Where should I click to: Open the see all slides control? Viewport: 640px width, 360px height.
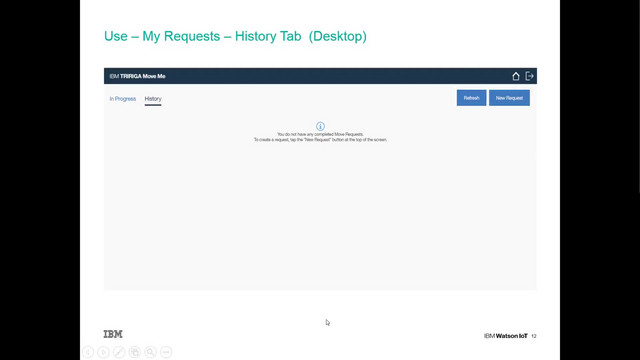135,352
